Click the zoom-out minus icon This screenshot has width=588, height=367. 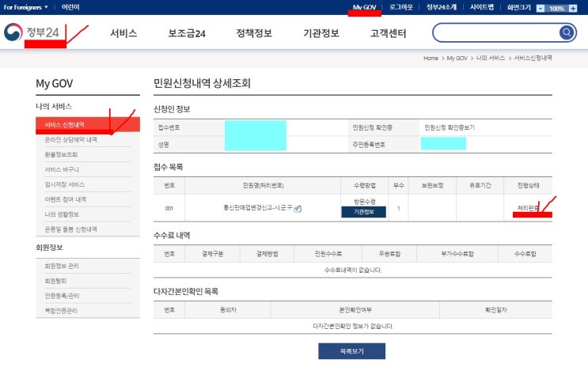pos(541,8)
